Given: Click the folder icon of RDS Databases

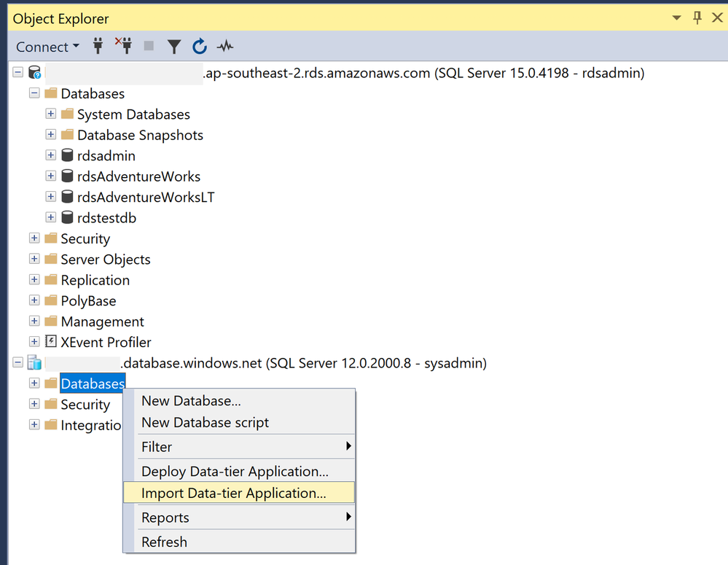Looking at the screenshot, I should (50, 93).
